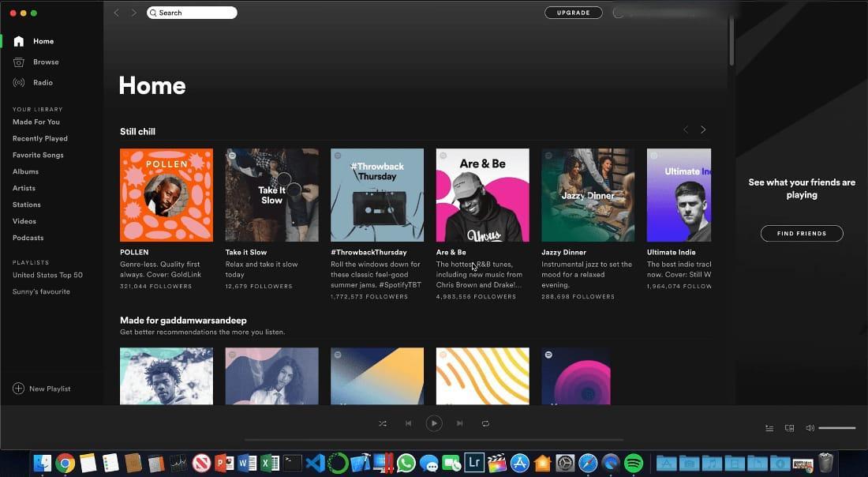Open Sunny's favourite playlist

click(x=42, y=291)
